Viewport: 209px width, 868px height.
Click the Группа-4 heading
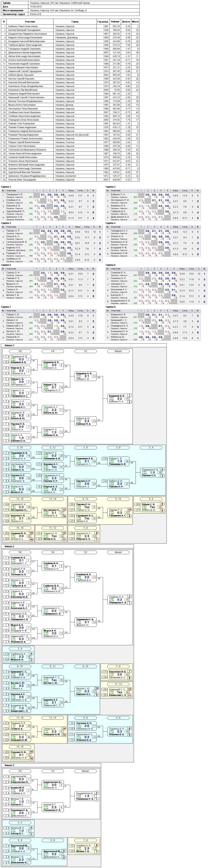pos(110,223)
